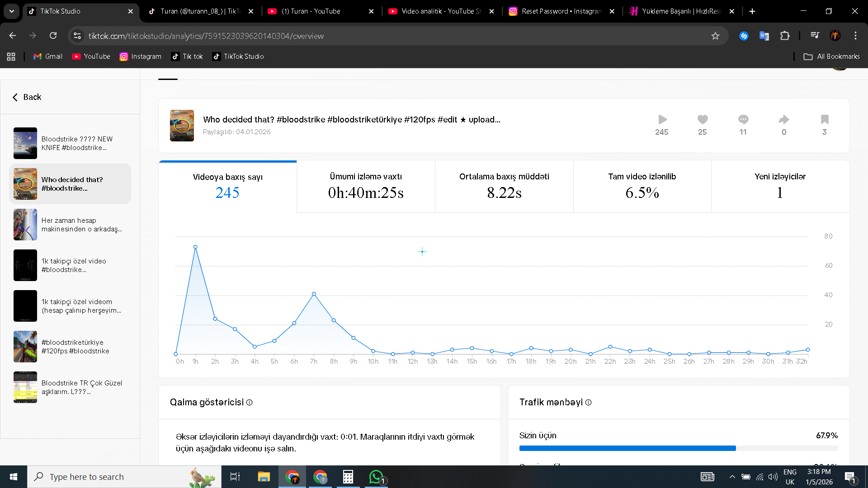Open the media control icon in toolbar
The image size is (868, 488).
(815, 35)
